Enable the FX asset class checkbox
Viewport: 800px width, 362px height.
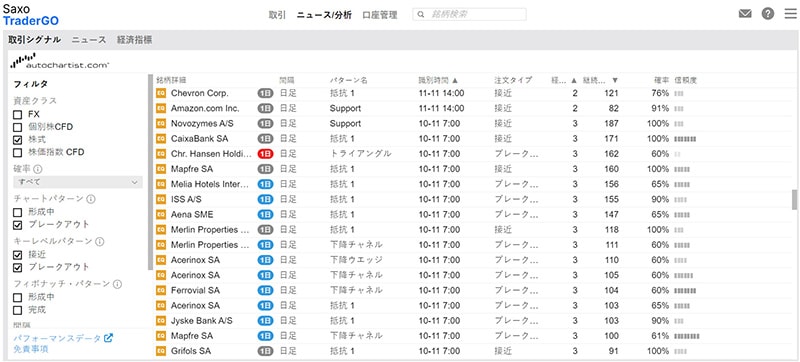coord(18,115)
